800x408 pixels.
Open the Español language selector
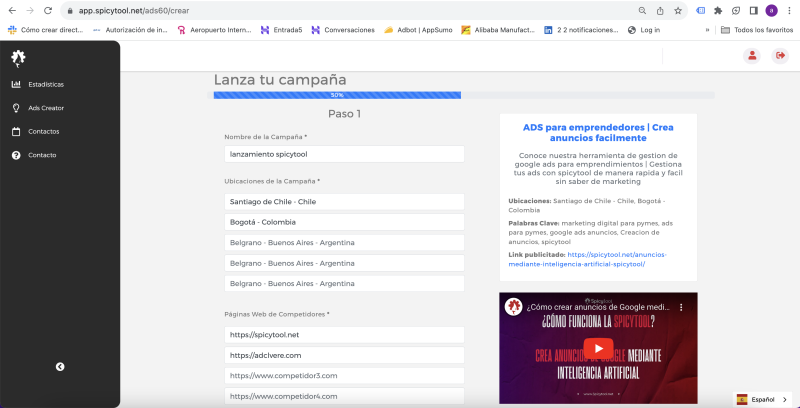pyautogui.click(x=763, y=399)
